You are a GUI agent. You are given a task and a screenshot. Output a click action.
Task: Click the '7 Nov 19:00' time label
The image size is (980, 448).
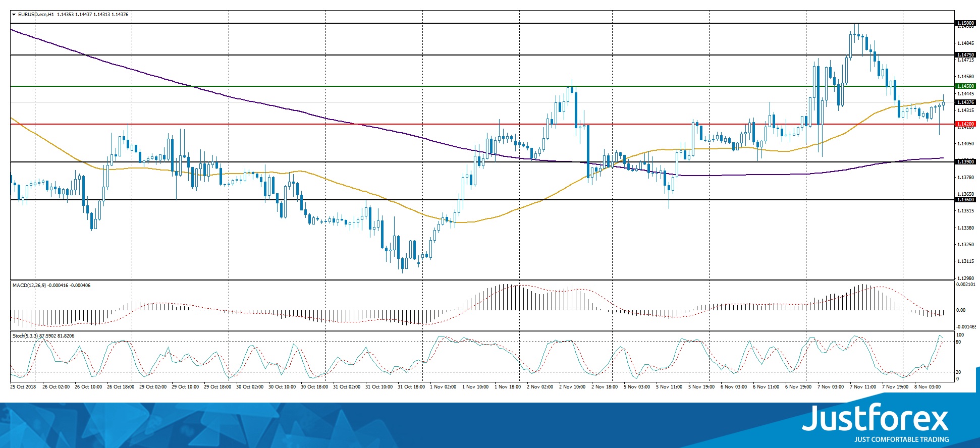click(x=895, y=387)
